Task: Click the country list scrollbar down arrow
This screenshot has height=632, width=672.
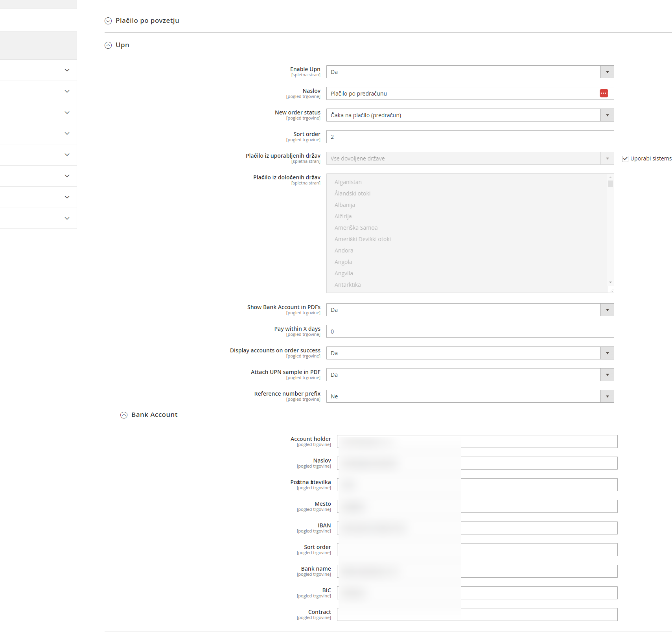Action: point(610,282)
